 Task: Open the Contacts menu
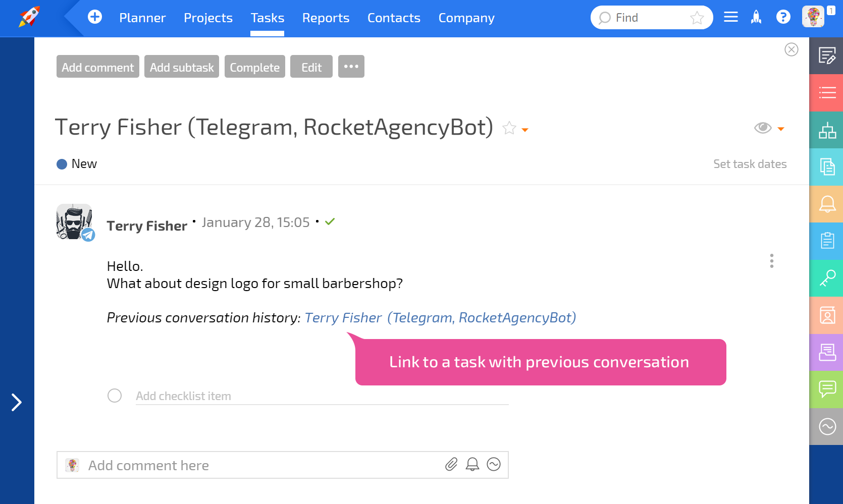394,18
